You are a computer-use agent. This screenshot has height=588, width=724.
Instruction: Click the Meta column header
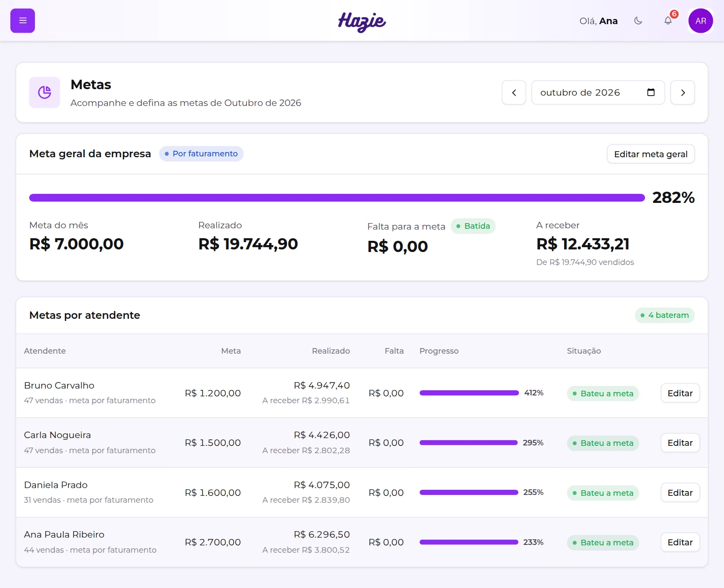point(231,351)
